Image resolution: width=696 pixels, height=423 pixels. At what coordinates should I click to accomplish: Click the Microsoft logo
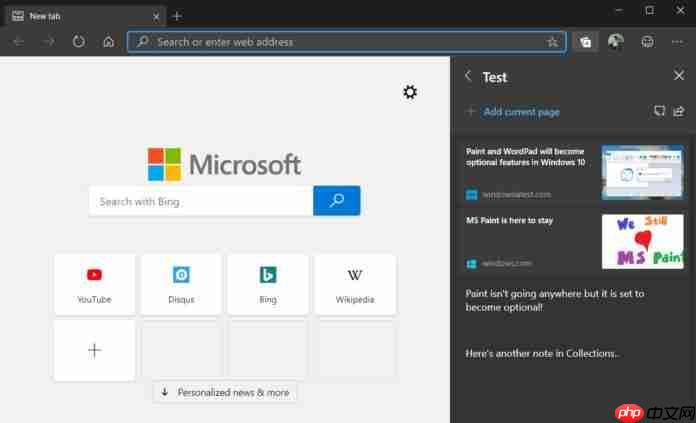[225, 164]
